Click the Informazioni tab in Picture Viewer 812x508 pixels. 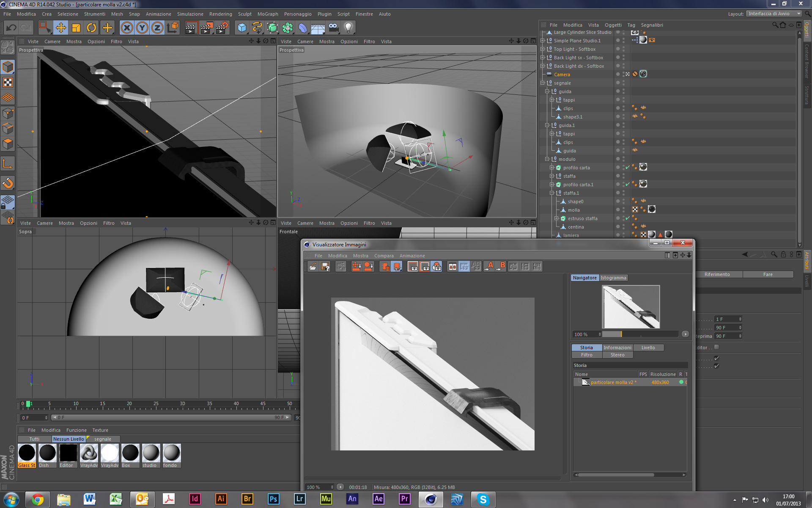[617, 348]
